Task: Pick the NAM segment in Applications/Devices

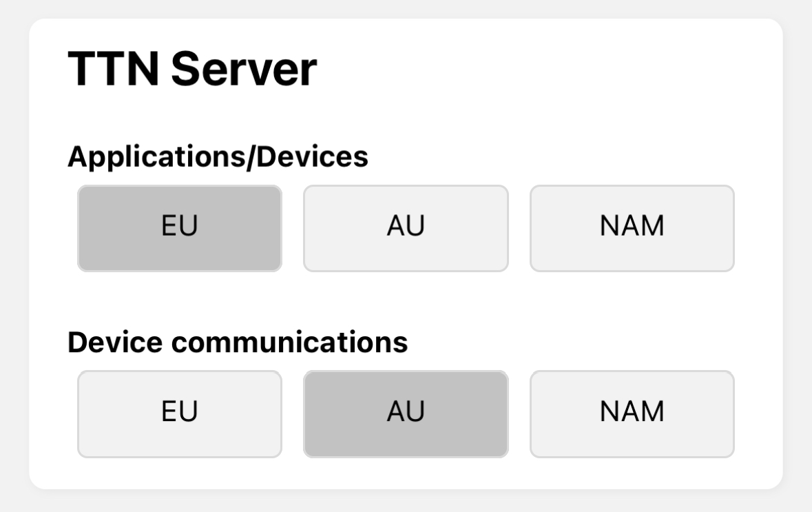Action: (632, 228)
